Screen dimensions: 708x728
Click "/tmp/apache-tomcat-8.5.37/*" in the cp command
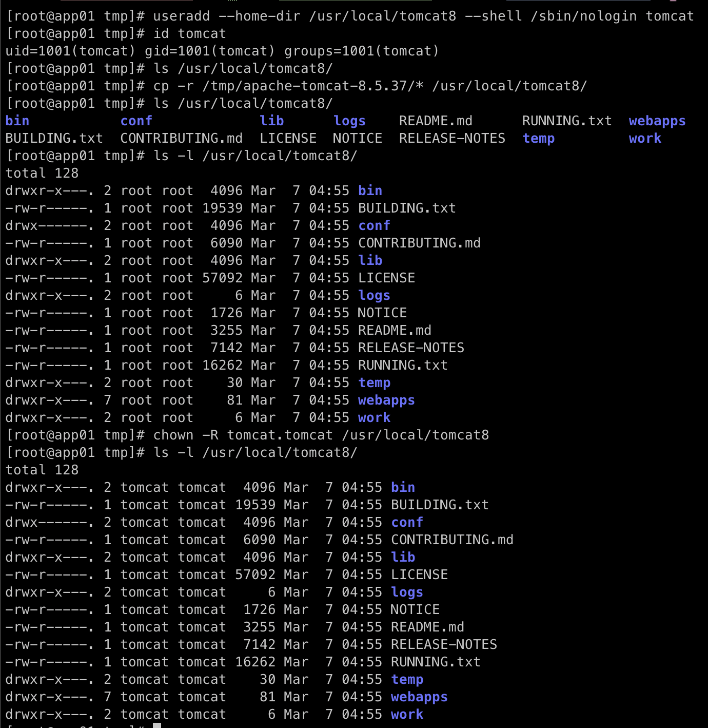click(313, 86)
